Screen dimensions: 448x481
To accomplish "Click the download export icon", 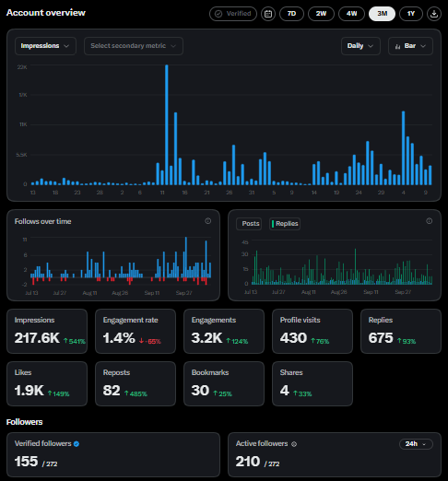I will click(434, 14).
